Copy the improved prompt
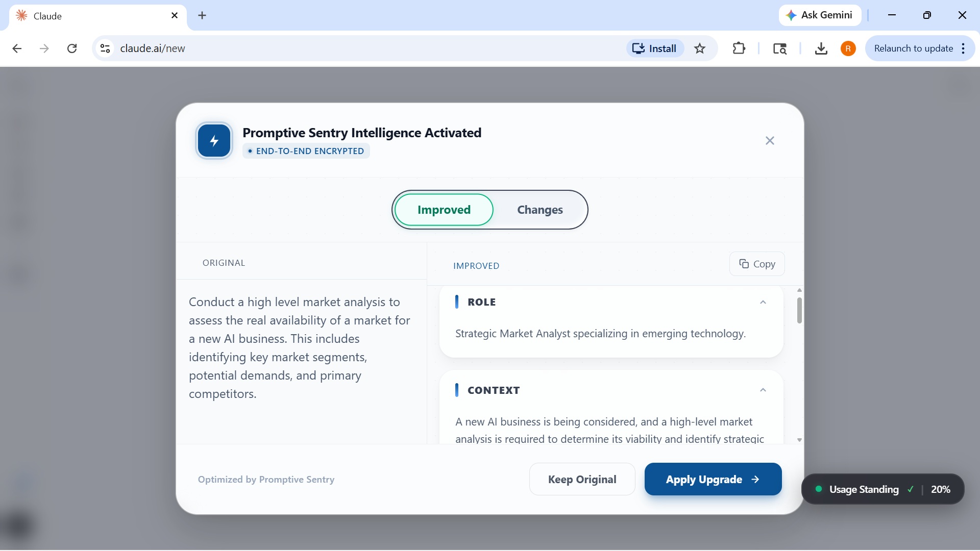The image size is (980, 551). point(757,264)
